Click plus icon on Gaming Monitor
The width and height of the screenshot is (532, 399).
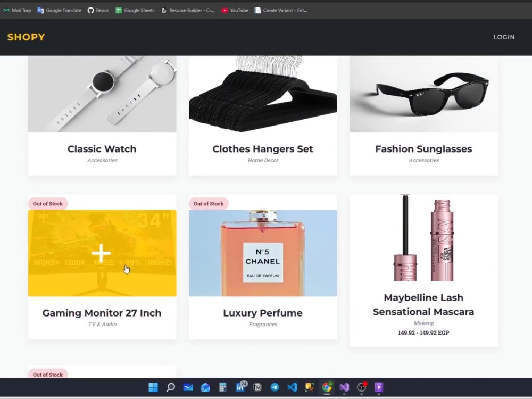pyautogui.click(x=101, y=253)
